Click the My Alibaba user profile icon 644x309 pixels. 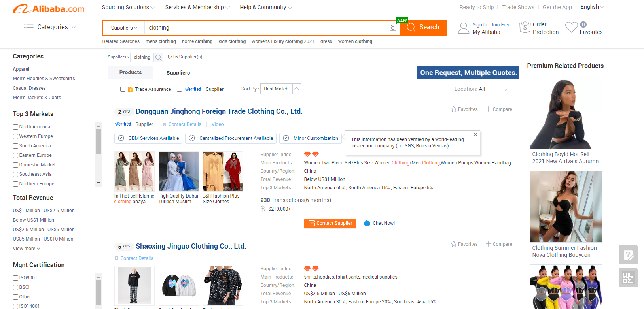click(463, 28)
